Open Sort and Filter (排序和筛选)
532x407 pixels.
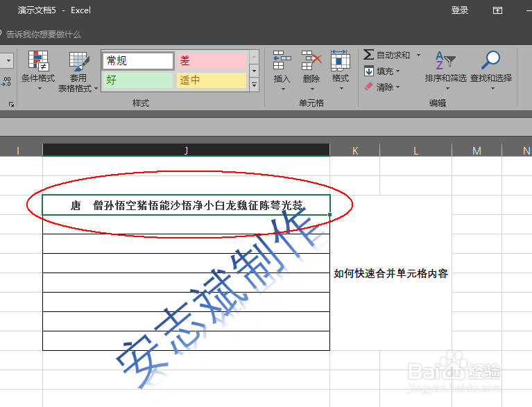coord(445,70)
